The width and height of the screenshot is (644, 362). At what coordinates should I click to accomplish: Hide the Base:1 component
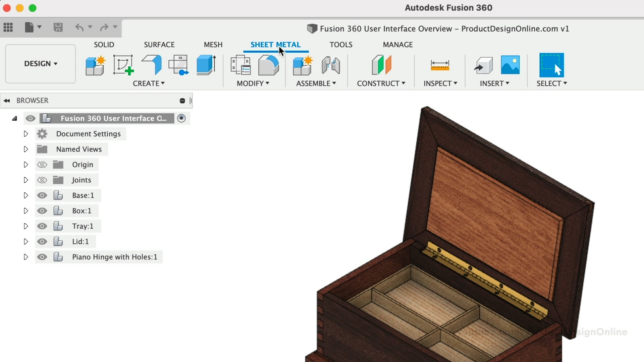click(42, 195)
